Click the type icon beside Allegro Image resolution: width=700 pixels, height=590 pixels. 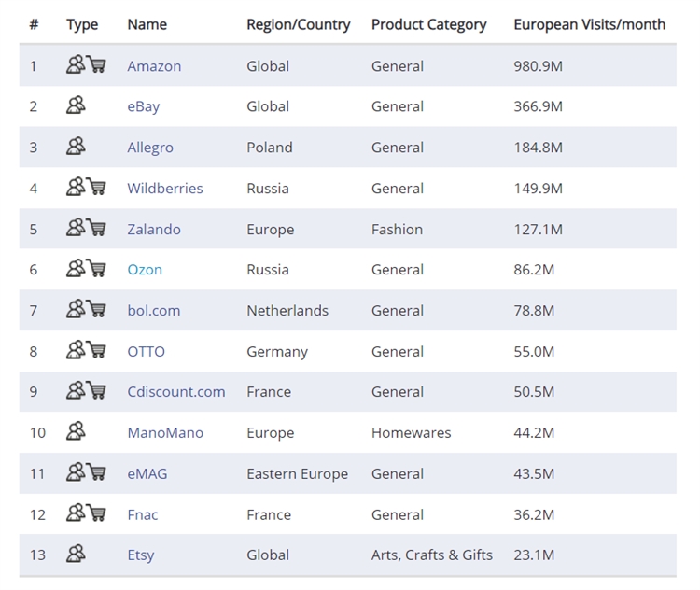point(76,147)
